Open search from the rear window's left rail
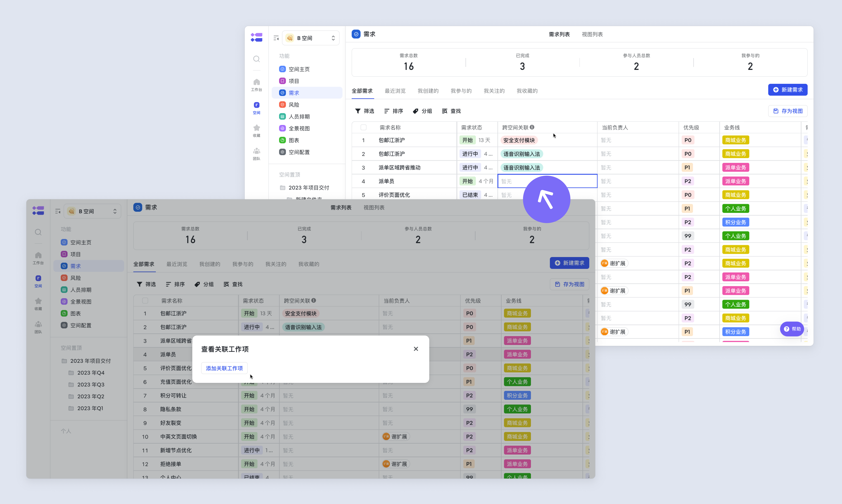 coord(257,59)
